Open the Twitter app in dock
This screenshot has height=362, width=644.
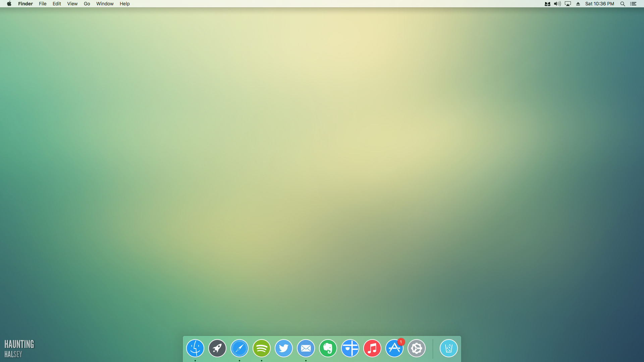284,348
